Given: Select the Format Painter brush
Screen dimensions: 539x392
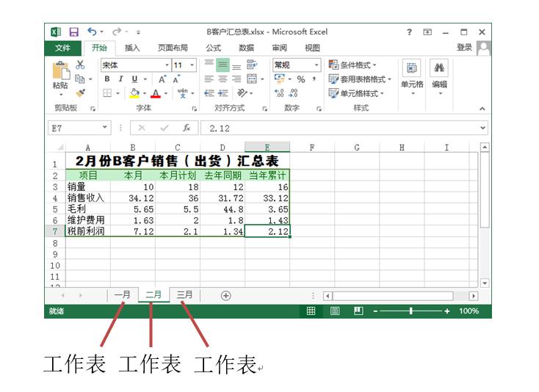Looking at the screenshot, I should pos(81,93).
